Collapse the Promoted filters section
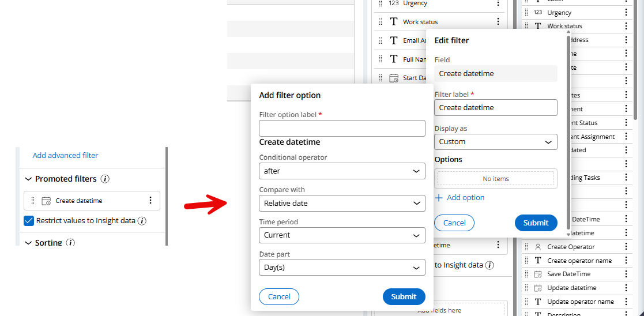 28,179
